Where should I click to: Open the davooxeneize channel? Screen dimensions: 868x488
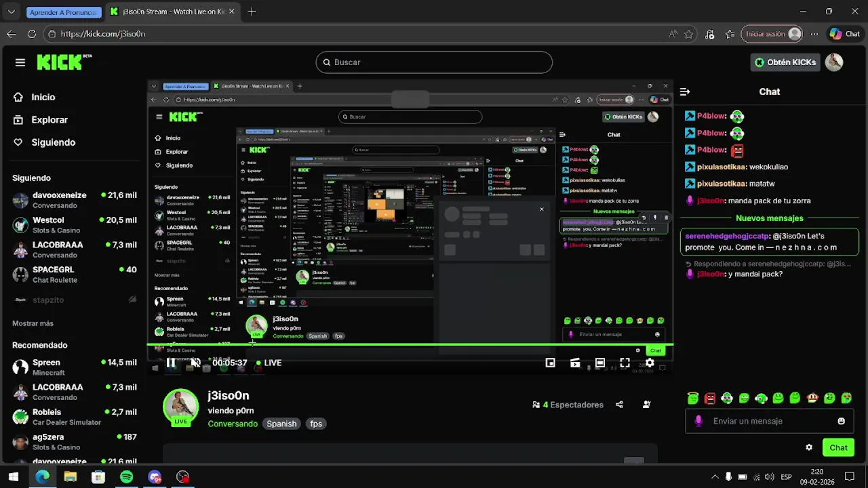tap(75, 200)
